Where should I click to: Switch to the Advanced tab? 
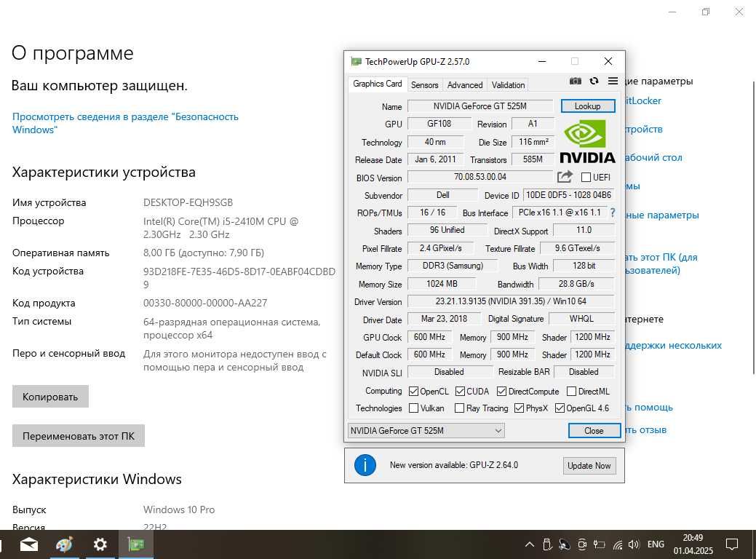point(465,85)
